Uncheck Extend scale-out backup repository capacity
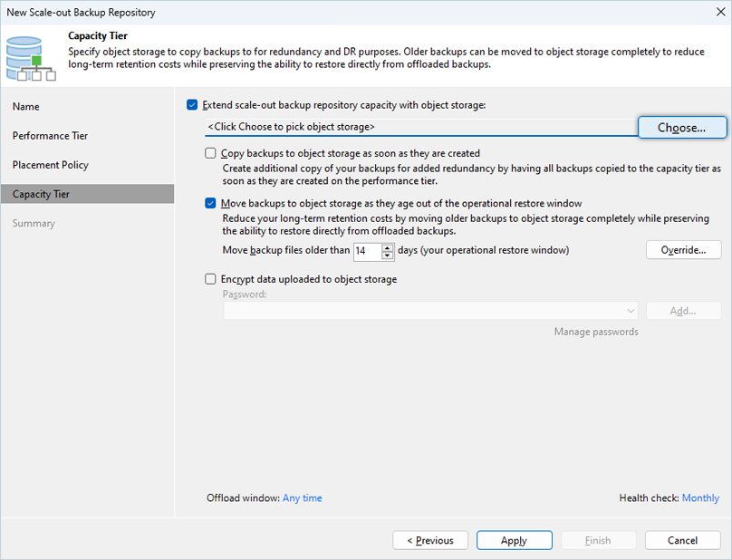This screenshot has width=732, height=560. click(192, 105)
